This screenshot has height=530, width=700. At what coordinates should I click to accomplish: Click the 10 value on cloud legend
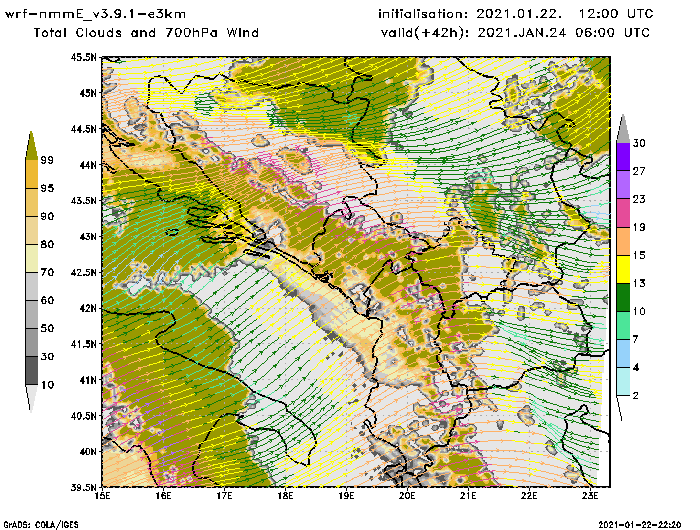pyautogui.click(x=47, y=384)
